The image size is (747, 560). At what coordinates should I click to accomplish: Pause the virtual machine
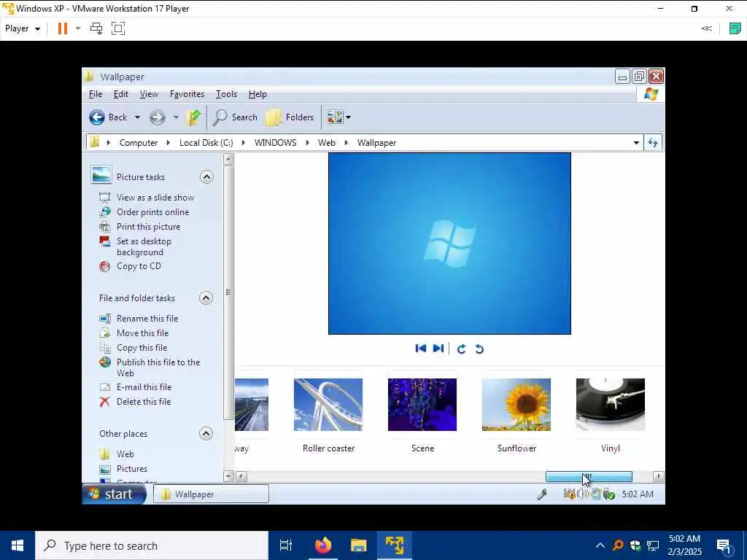[63, 28]
